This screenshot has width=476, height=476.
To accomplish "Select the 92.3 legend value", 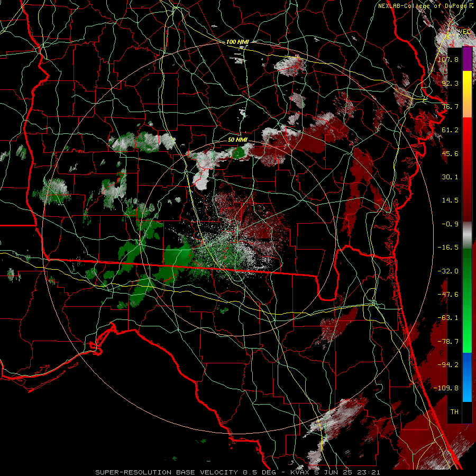I will (x=450, y=83).
